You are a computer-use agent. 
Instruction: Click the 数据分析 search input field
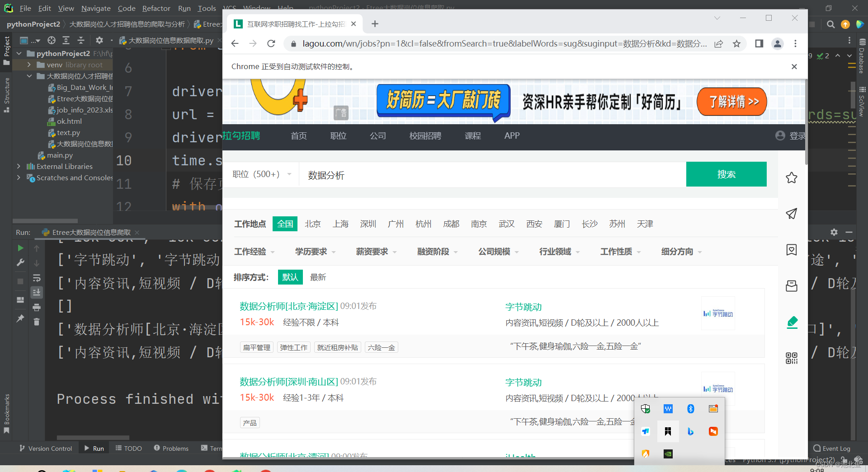[493, 174]
